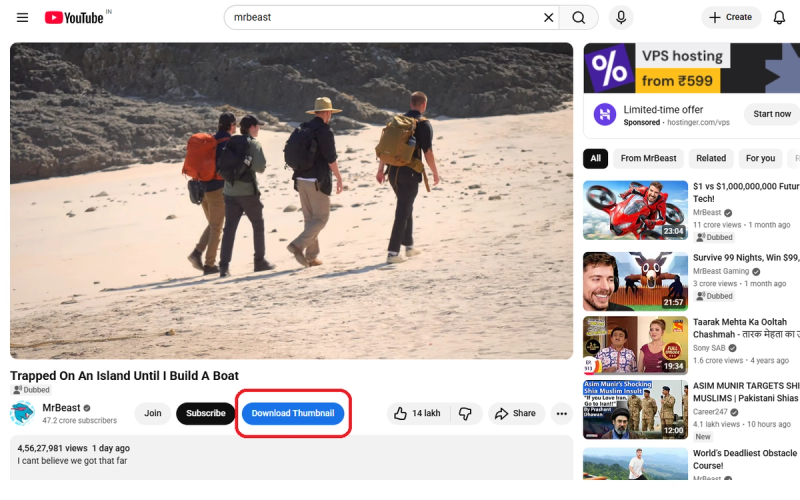The width and height of the screenshot is (800, 500).
Task: Open $1 vs $1,000,000,000 Future Tech title
Action: pos(746,192)
